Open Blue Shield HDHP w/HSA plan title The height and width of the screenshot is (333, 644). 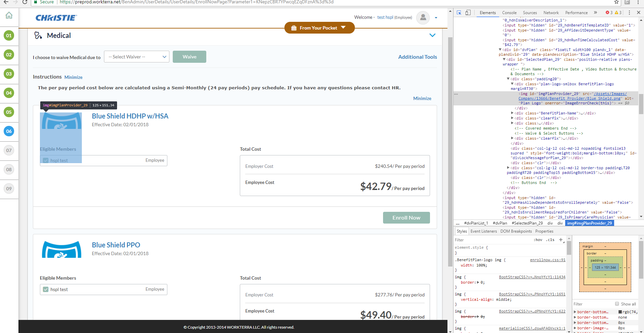tap(130, 116)
